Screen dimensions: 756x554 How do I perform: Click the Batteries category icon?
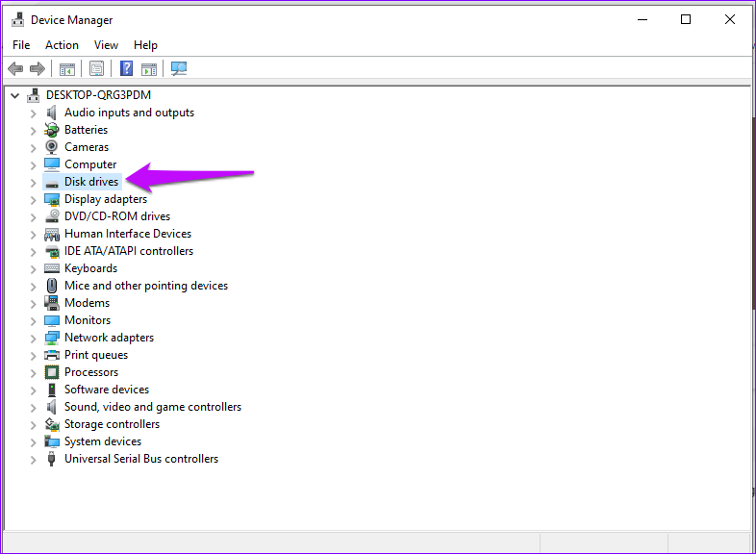tap(52, 130)
